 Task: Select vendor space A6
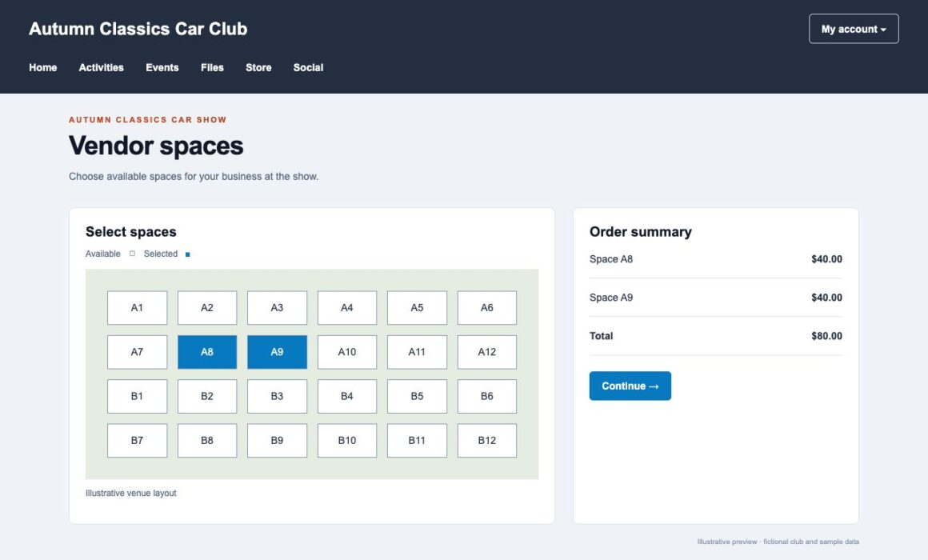point(487,308)
